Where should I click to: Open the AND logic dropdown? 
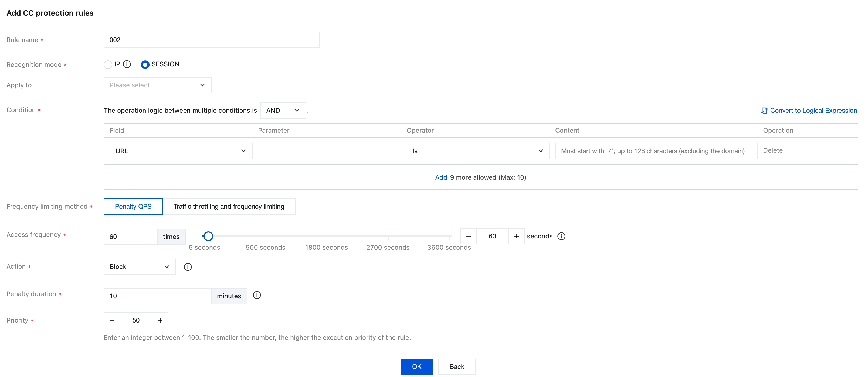[283, 110]
